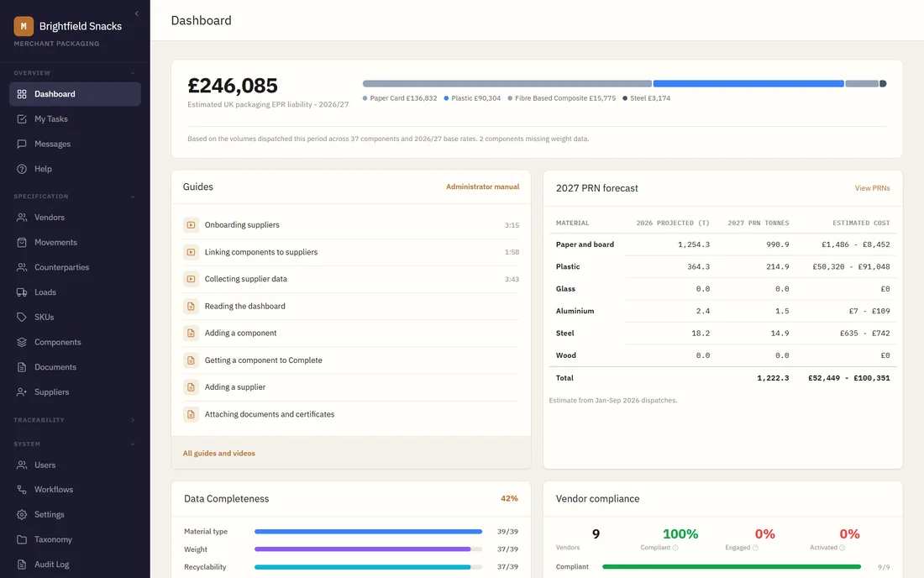Expand the Traceability sidebar section
Image resolution: width=924 pixels, height=578 pixels.
click(133, 420)
